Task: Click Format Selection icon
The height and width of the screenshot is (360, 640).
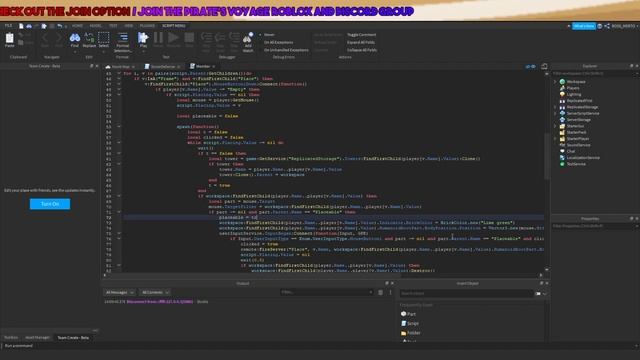Action: [x=122, y=38]
